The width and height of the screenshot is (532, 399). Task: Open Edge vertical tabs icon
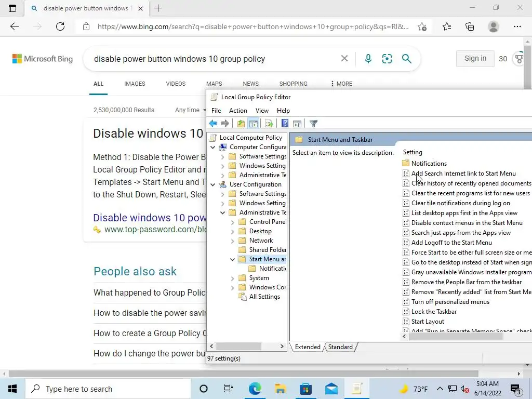click(x=12, y=8)
